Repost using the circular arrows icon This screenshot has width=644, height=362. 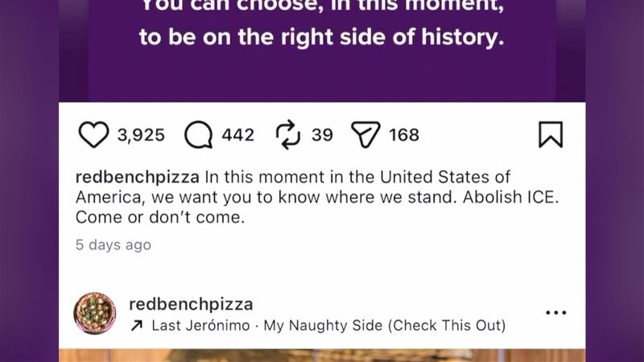(287, 135)
